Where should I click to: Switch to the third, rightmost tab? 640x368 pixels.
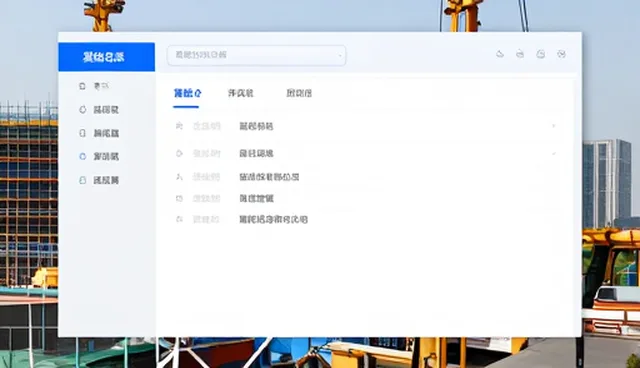tap(299, 93)
